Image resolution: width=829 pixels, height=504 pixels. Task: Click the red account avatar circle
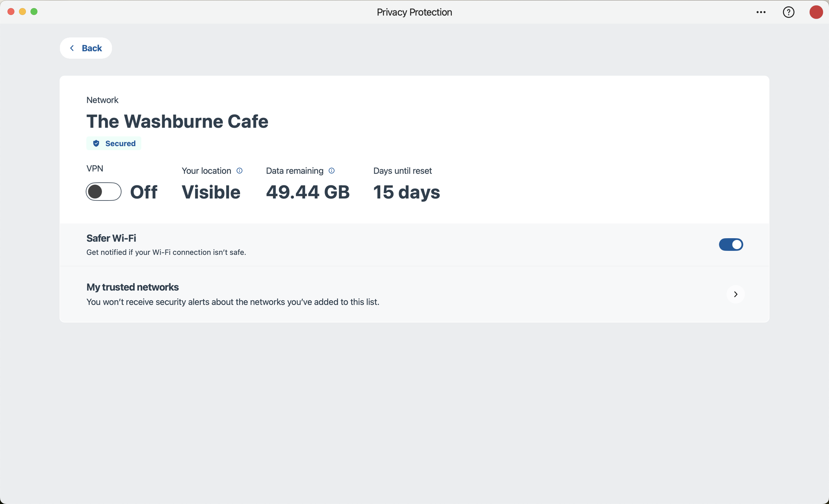pyautogui.click(x=815, y=12)
